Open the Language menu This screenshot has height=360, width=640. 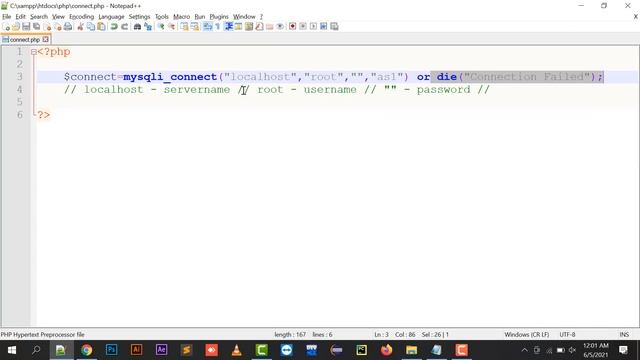click(x=111, y=17)
